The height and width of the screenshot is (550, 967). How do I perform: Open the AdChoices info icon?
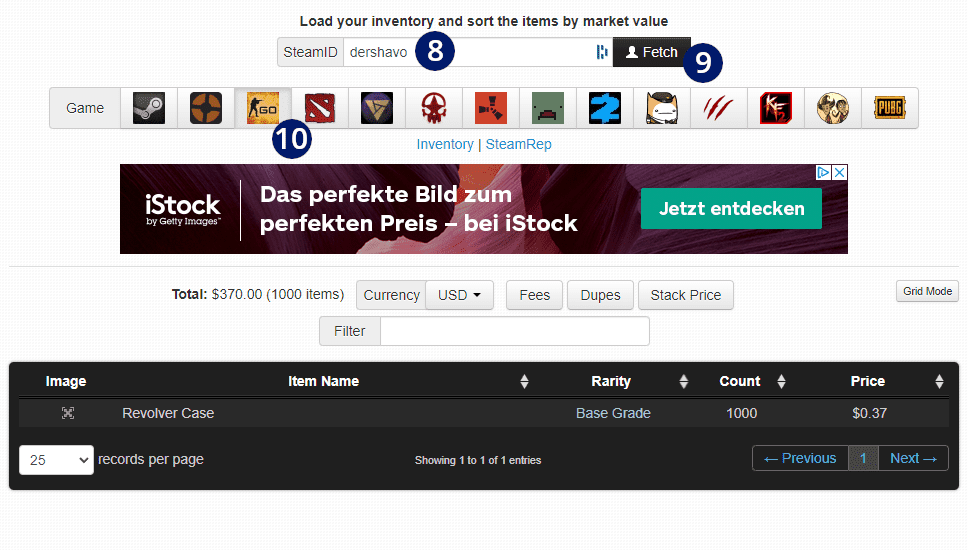[823, 173]
